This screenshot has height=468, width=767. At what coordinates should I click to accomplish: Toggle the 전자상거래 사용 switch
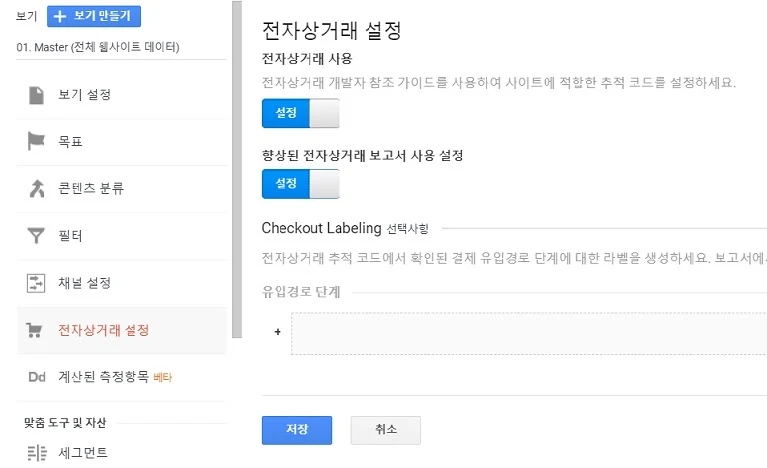point(300,114)
